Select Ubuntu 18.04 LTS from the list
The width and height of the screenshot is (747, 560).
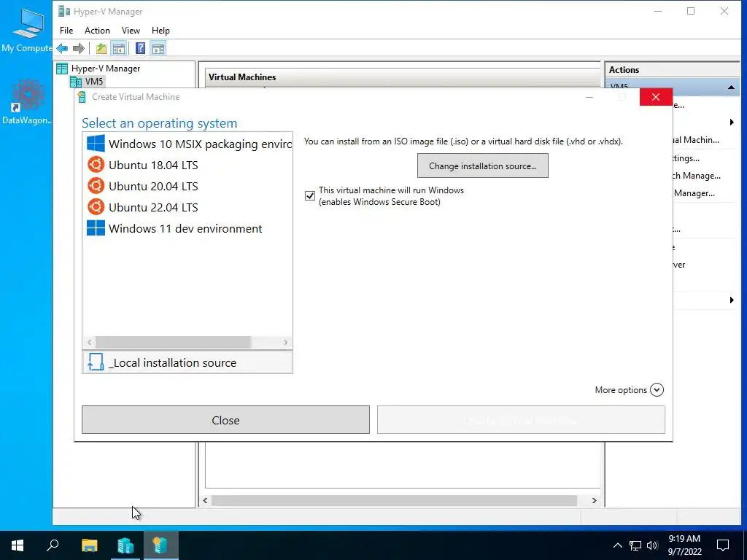[187, 166]
